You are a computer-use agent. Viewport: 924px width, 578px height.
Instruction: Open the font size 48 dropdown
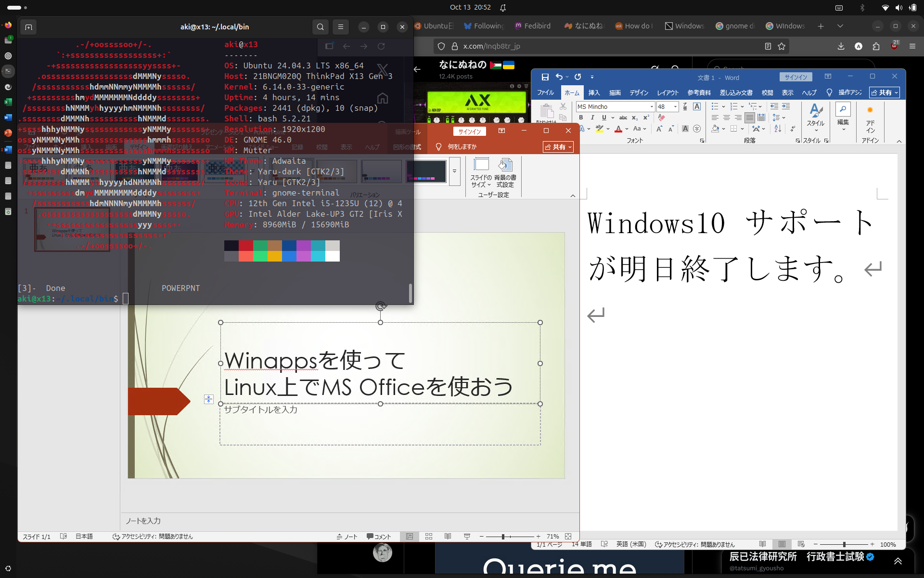(675, 106)
